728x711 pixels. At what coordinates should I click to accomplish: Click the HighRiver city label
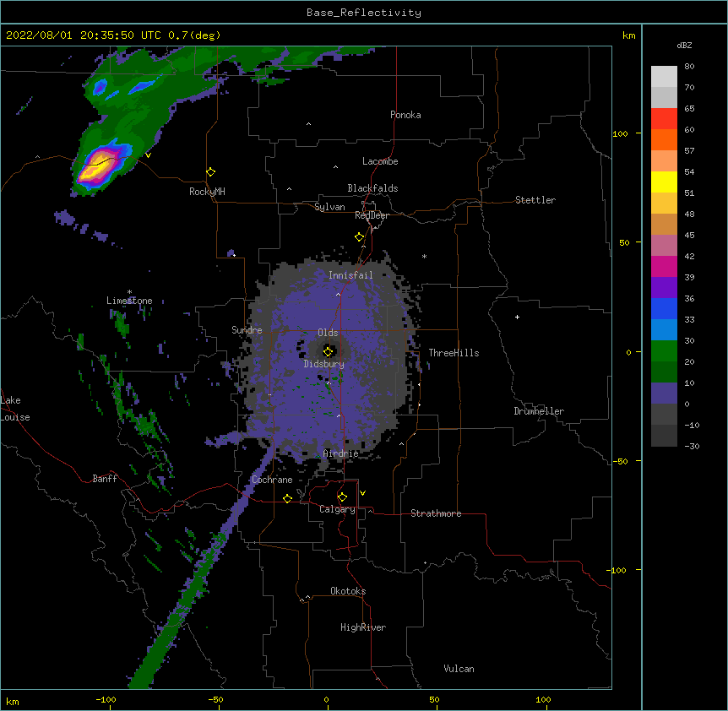[x=363, y=627]
